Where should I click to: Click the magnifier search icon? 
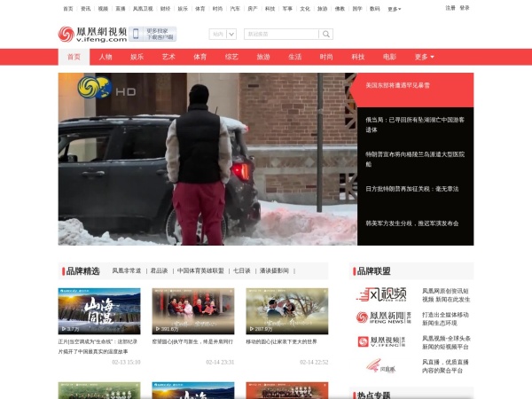click(325, 34)
